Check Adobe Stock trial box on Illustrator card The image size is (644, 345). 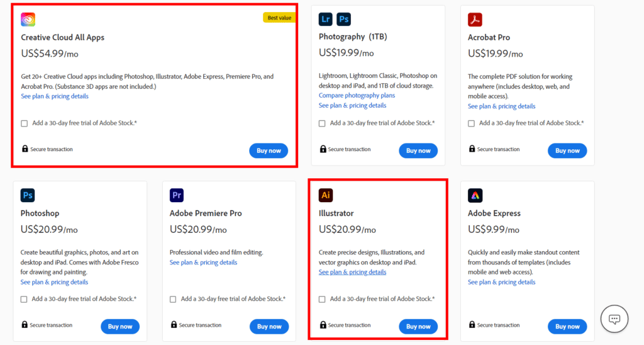tap(322, 299)
